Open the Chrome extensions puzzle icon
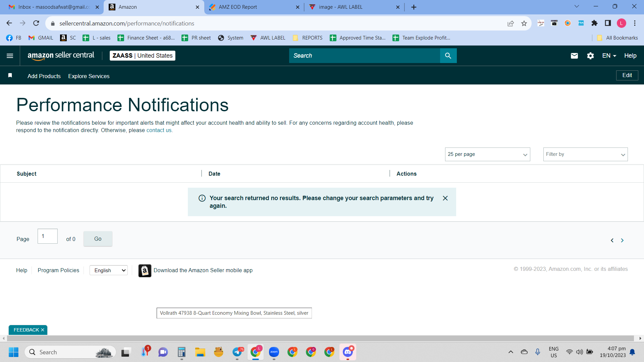The width and height of the screenshot is (644, 362). click(594, 23)
